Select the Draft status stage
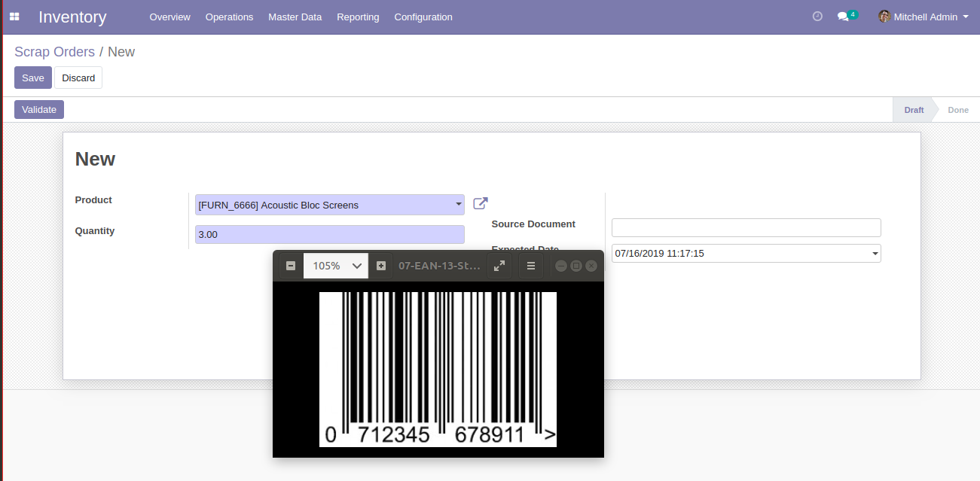Screen dimensions: 980x481 click(914, 110)
